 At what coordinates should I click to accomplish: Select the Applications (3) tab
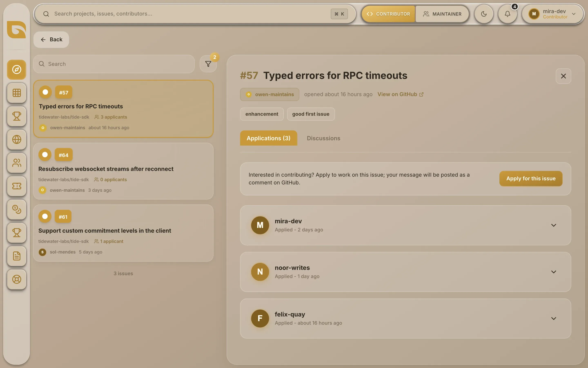click(x=268, y=138)
